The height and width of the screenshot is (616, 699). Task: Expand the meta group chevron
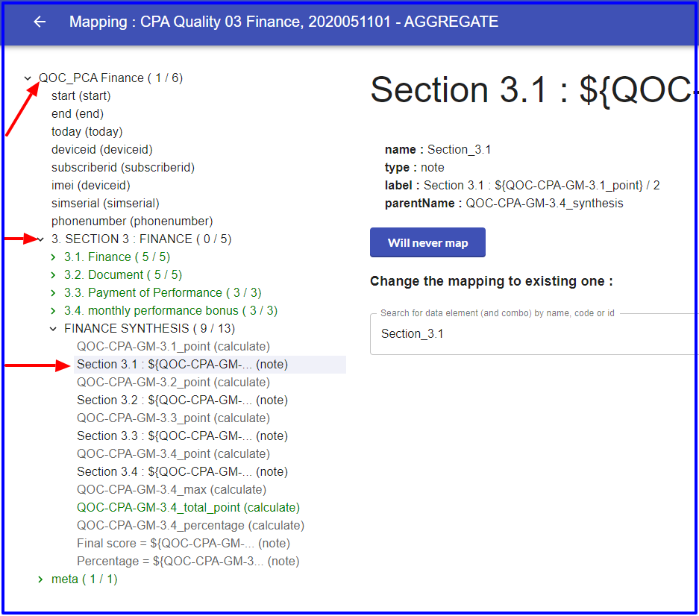pos(40,579)
